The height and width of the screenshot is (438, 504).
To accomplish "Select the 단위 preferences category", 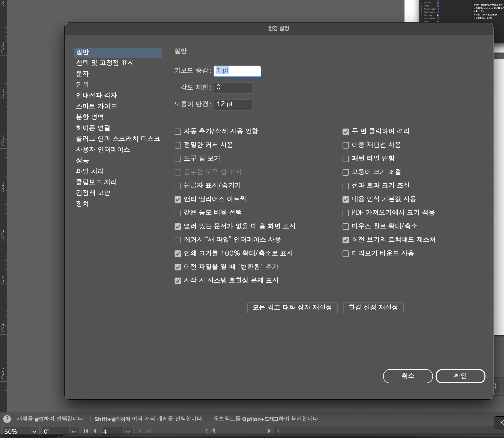I will [82, 85].
